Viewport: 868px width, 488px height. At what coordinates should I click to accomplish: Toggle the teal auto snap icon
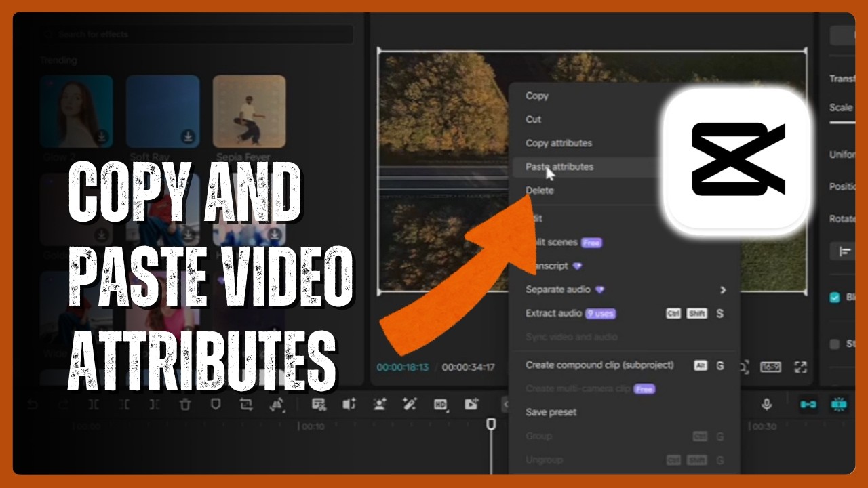pyautogui.click(x=839, y=405)
